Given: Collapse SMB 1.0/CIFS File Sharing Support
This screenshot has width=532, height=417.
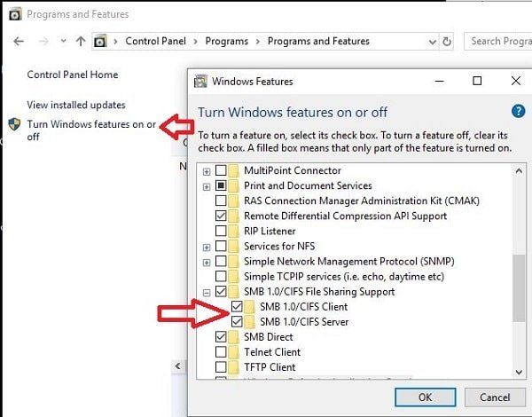Looking at the screenshot, I should click(x=207, y=291).
